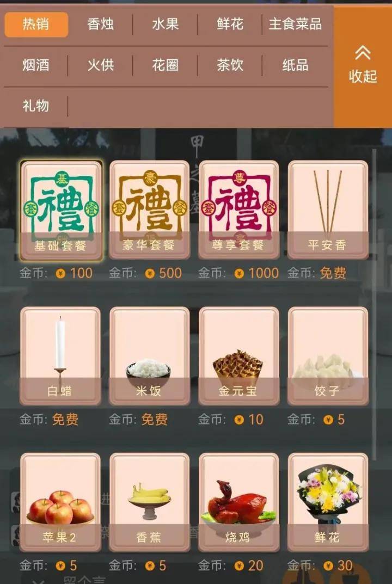392x584 pixels.
Task: Select the 饺子 dumplings offering
Action: coord(328,356)
